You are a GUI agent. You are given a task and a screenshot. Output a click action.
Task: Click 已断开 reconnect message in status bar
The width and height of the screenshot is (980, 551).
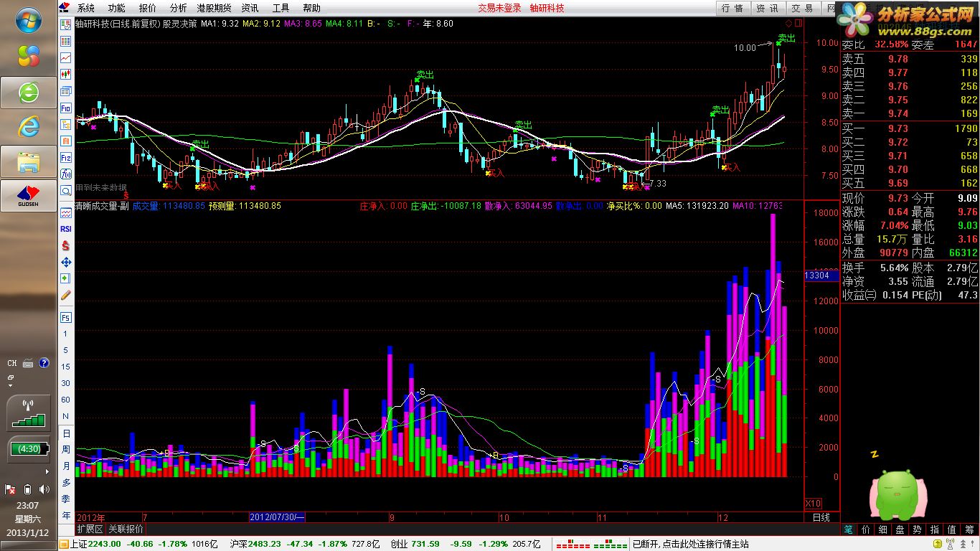pyautogui.click(x=690, y=544)
